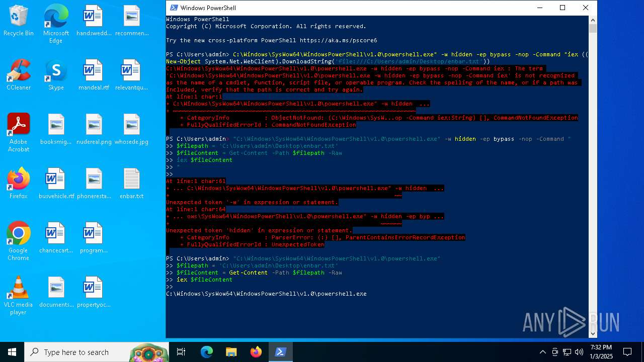The width and height of the screenshot is (644, 362).
Task: Select nudereal.png file on desktop
Action: (94, 130)
